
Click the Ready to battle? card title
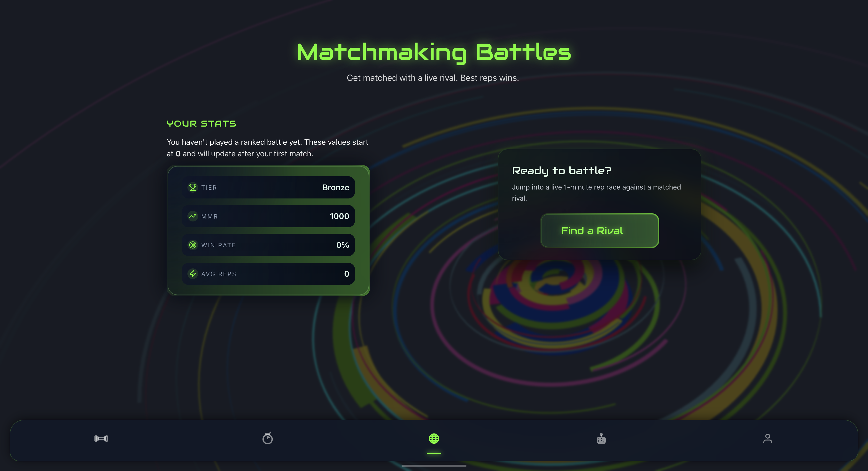tap(561, 171)
